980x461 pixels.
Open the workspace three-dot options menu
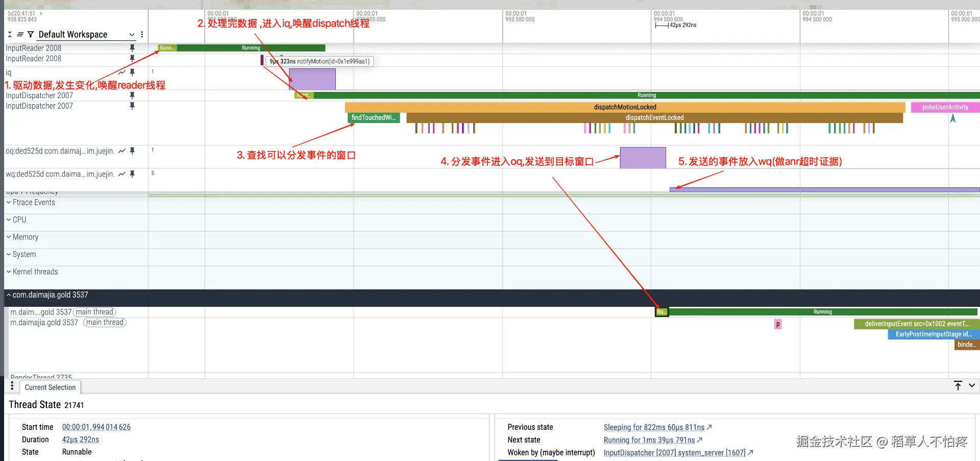(142, 34)
